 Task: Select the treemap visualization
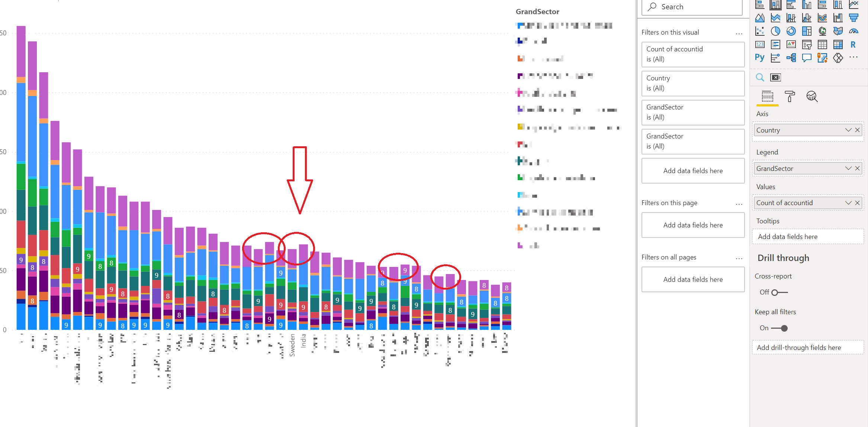click(807, 31)
